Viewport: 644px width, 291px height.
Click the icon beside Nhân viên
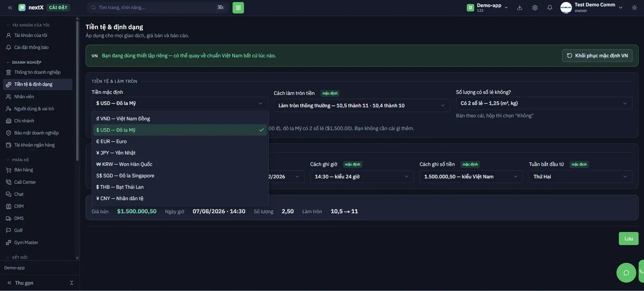pos(9,97)
